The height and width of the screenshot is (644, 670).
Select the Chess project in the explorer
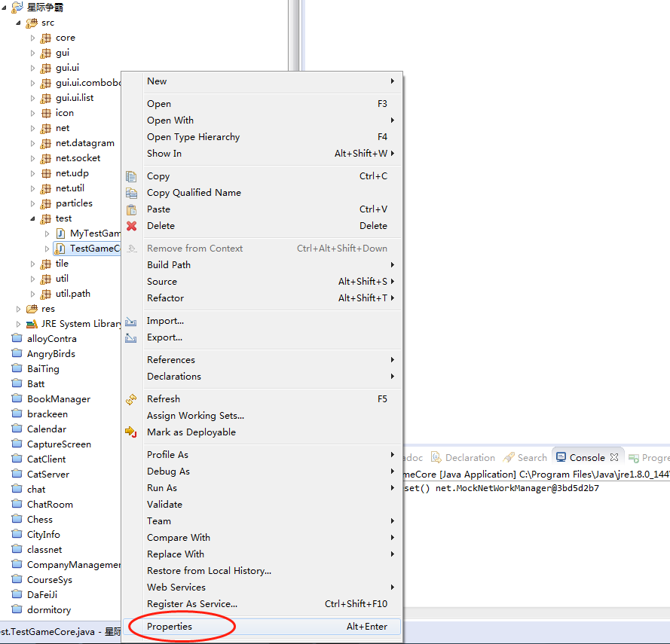click(39, 519)
